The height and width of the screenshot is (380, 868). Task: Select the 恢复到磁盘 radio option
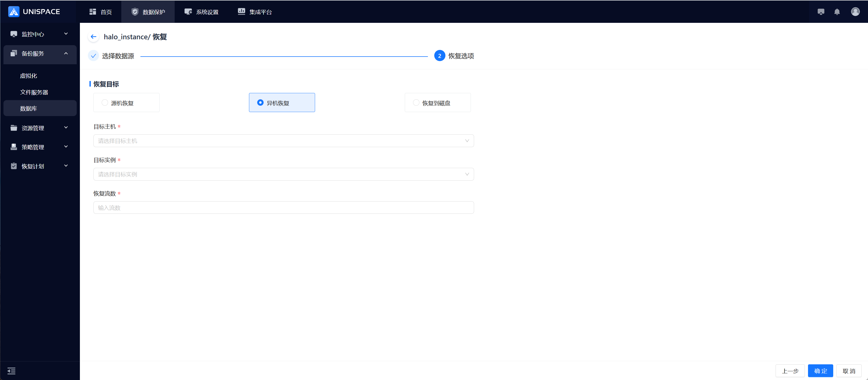pos(416,103)
